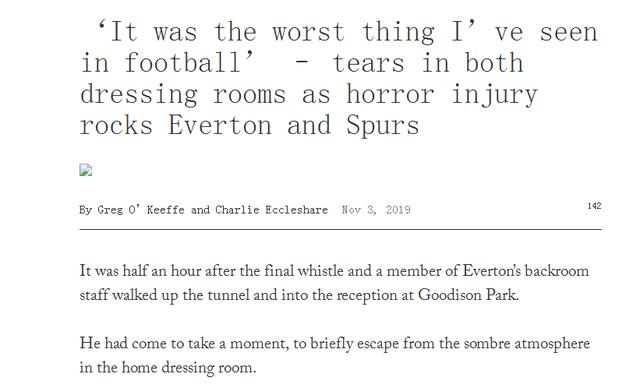The height and width of the screenshot is (388, 640).
Task: Click the 142 comments count
Action: (594, 206)
